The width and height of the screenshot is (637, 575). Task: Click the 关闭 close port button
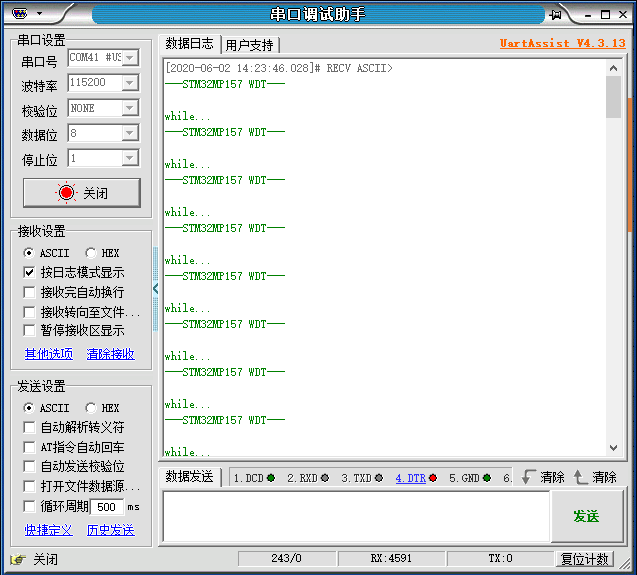pos(82,193)
